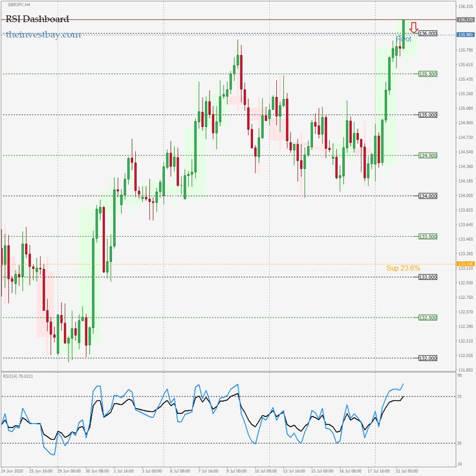The height and width of the screenshot is (476, 476).
Task: Click the 132.750 price scale value
Action: tap(466, 297)
